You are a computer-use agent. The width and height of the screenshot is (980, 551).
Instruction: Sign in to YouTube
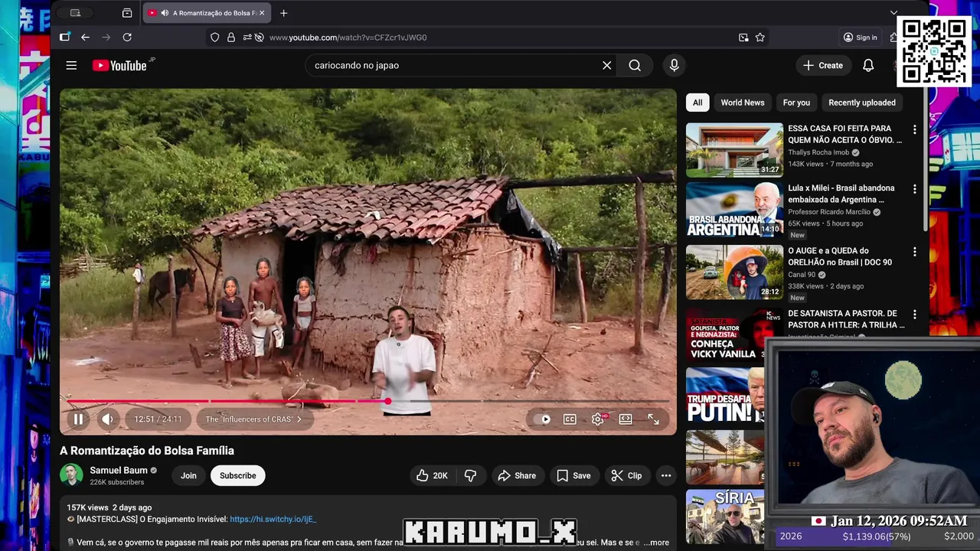[x=860, y=37]
